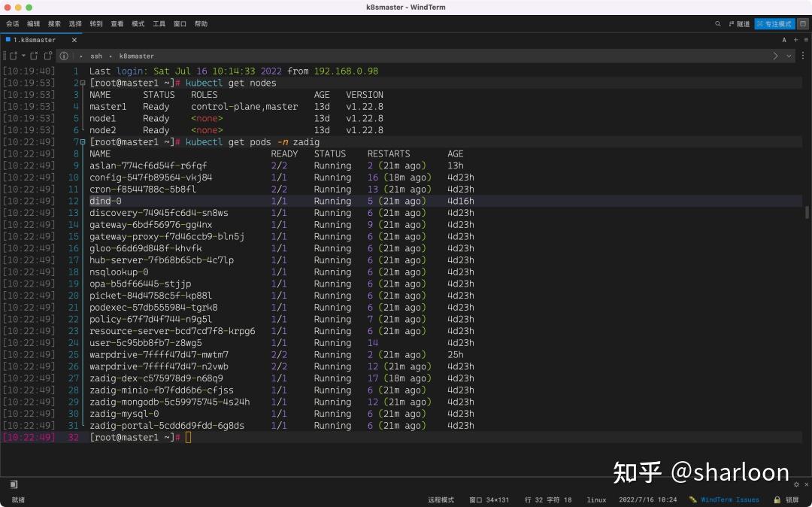Toggle remote mode (远程模式) in status bar
Viewport: 812px width, 507px height.
point(441,499)
